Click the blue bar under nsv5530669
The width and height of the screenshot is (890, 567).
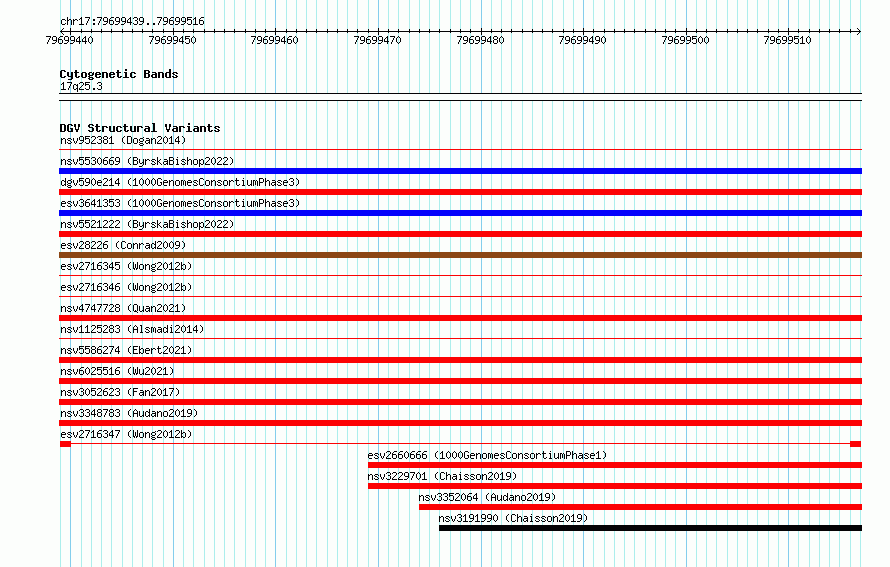[460, 171]
